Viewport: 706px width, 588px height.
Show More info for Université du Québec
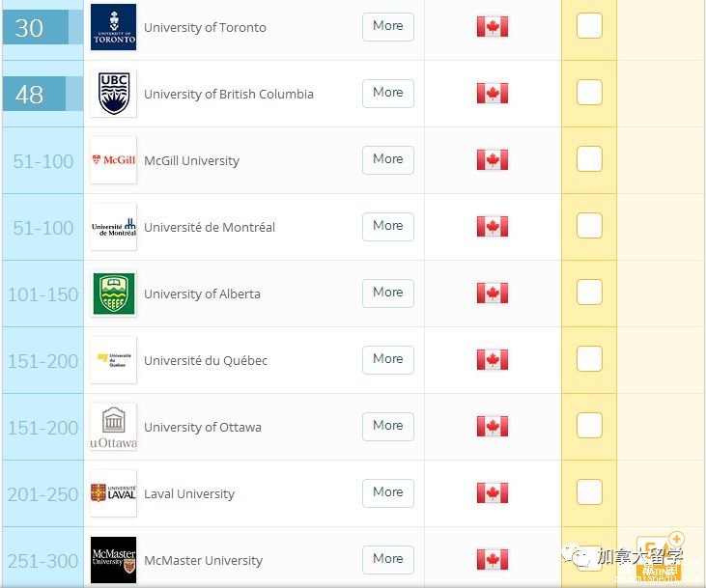(x=387, y=359)
